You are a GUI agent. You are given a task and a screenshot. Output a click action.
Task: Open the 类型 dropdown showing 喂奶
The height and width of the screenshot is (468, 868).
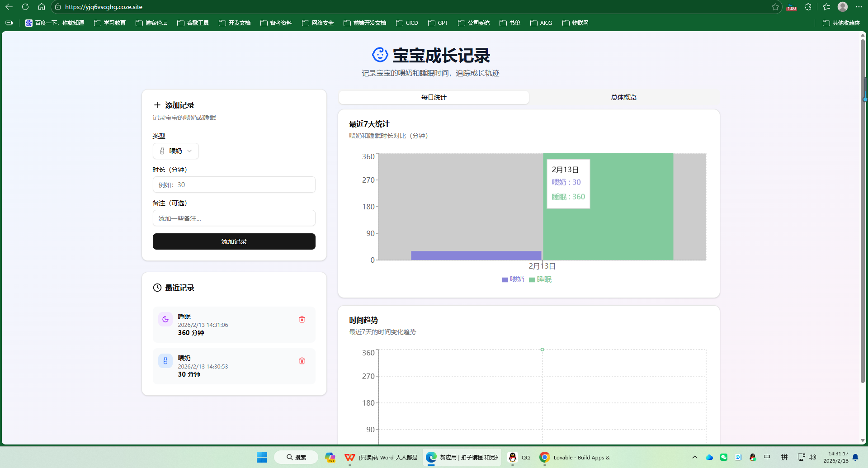tap(175, 151)
